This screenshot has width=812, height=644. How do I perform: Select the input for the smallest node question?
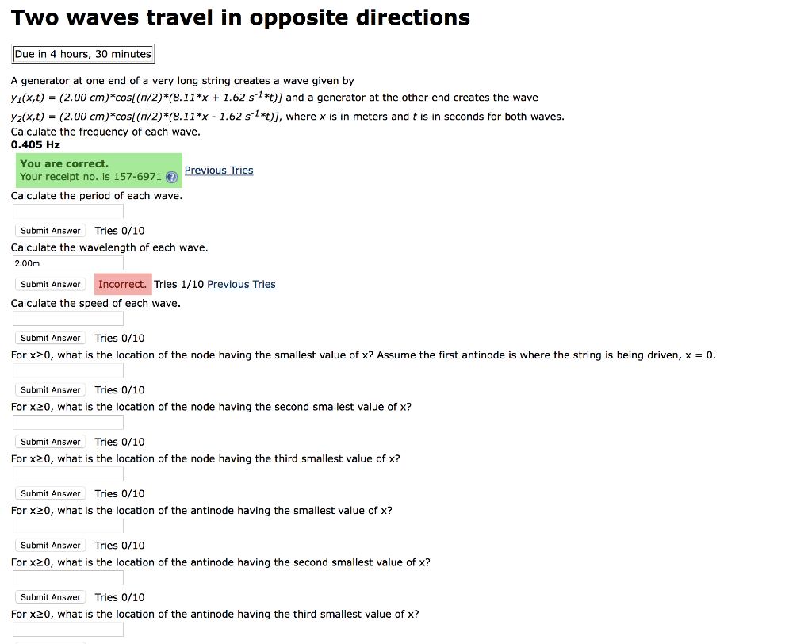[x=67, y=370]
